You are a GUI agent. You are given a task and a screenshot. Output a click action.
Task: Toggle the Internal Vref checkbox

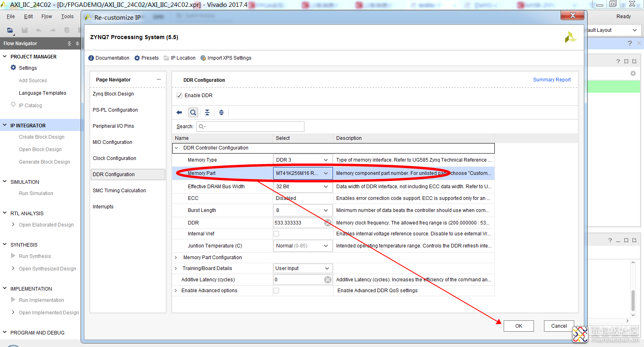[276, 234]
